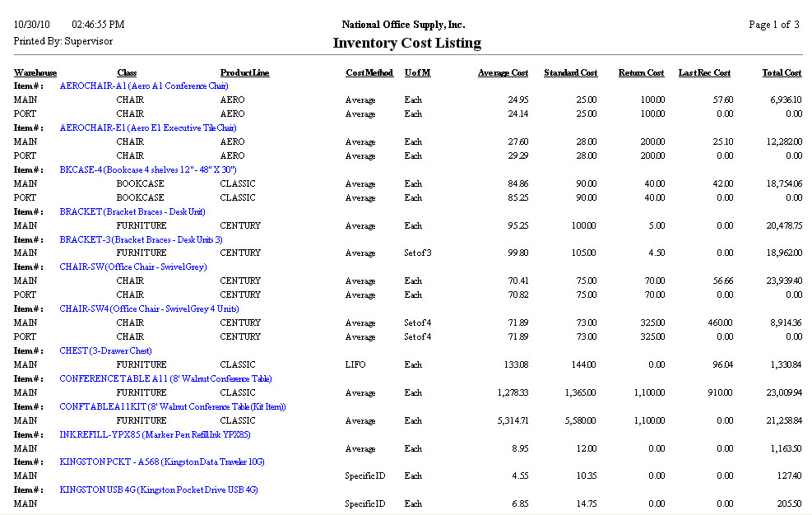
Task: Sort by the CostMethod column header
Action: click(369, 72)
